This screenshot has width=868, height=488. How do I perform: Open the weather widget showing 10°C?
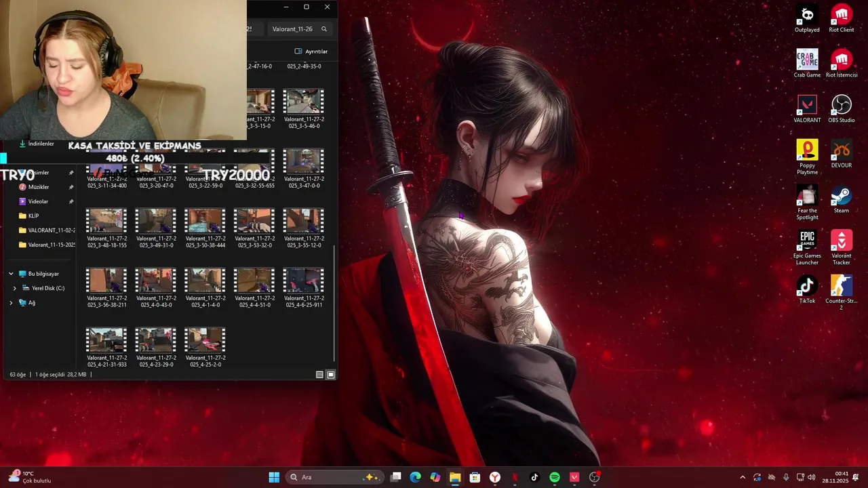(x=30, y=477)
